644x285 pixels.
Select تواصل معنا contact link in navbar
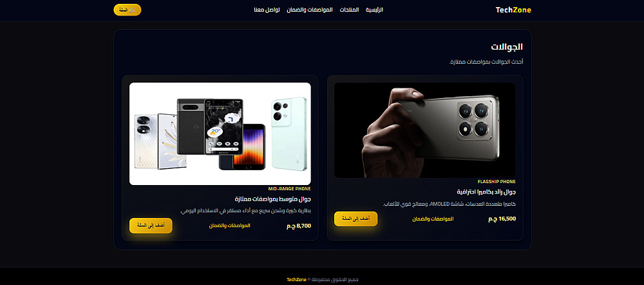pyautogui.click(x=267, y=10)
